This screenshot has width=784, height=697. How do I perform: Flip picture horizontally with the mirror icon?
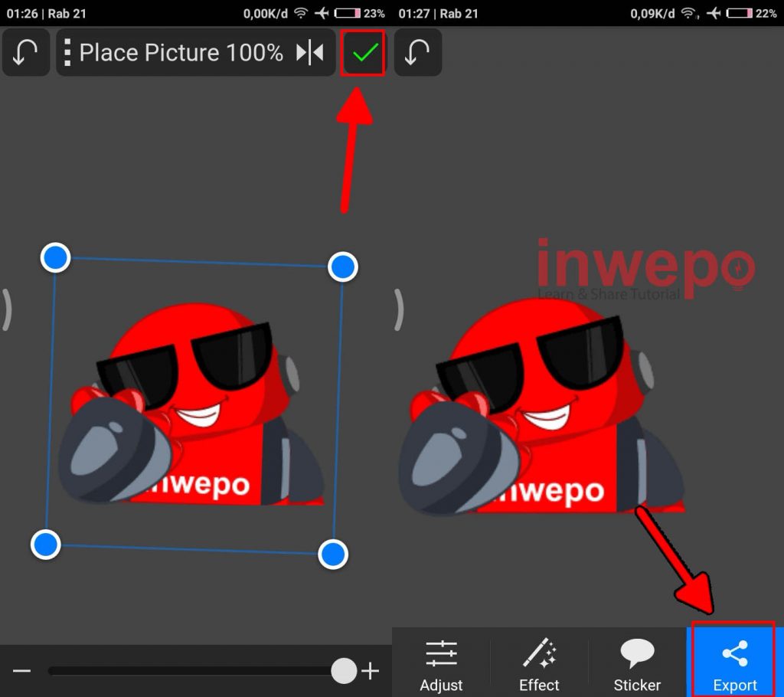(x=310, y=53)
